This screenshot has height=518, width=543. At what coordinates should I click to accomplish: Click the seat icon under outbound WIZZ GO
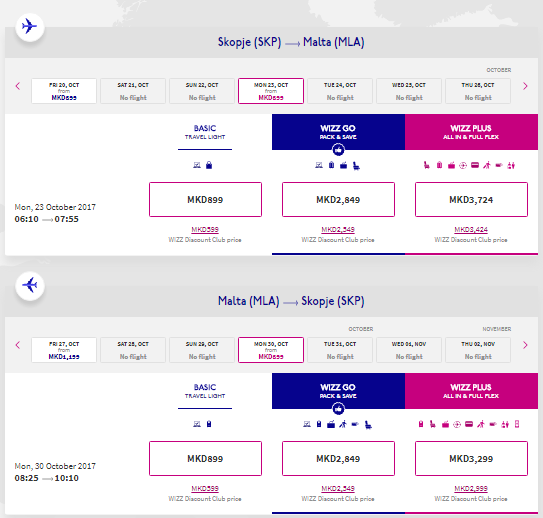(x=356, y=166)
